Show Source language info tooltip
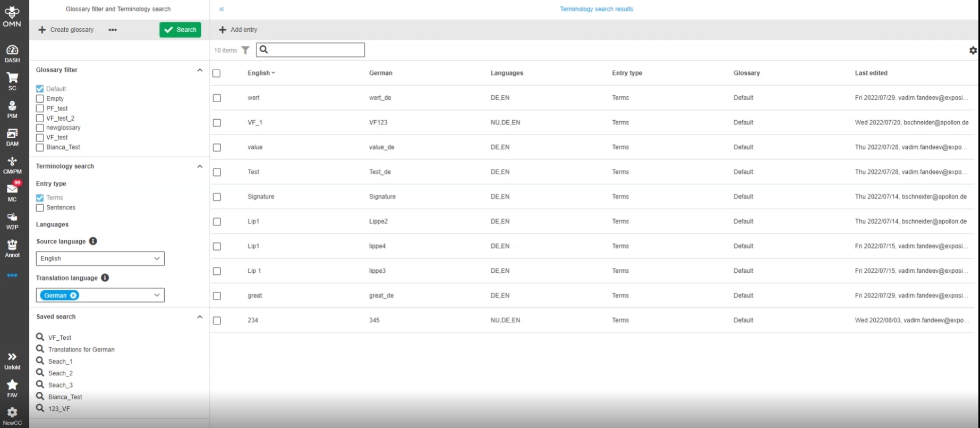The height and width of the screenshot is (428, 980). 93,241
